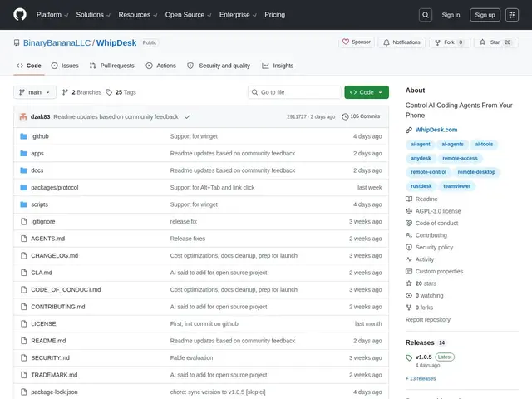Switch to the Issues tab
532x399 pixels.
pos(65,66)
